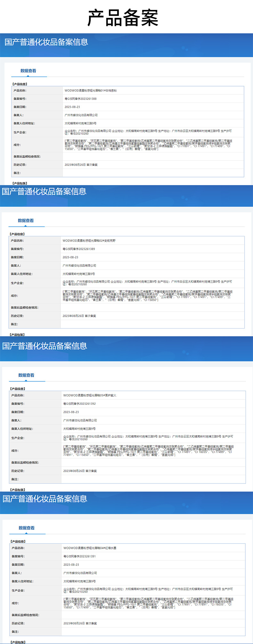Click date 2023-08-23 in the 2023261391 record
The height and width of the screenshot is (644, 253).
click(x=71, y=565)
